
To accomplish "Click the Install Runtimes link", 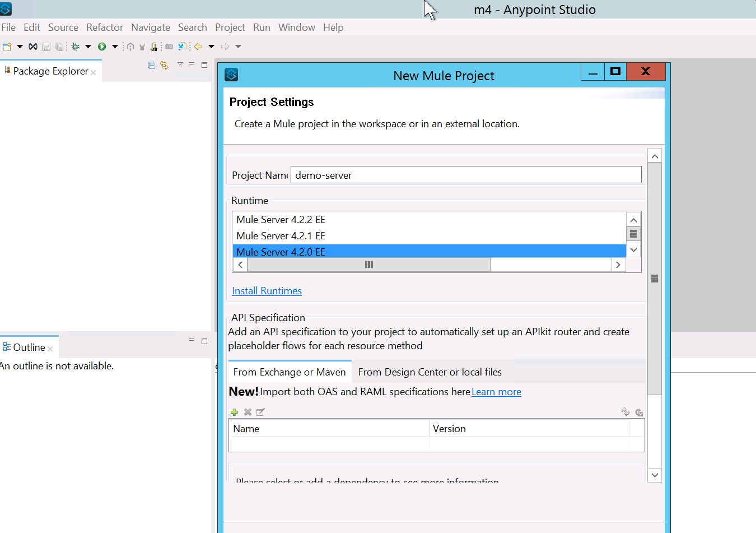I will pos(267,291).
